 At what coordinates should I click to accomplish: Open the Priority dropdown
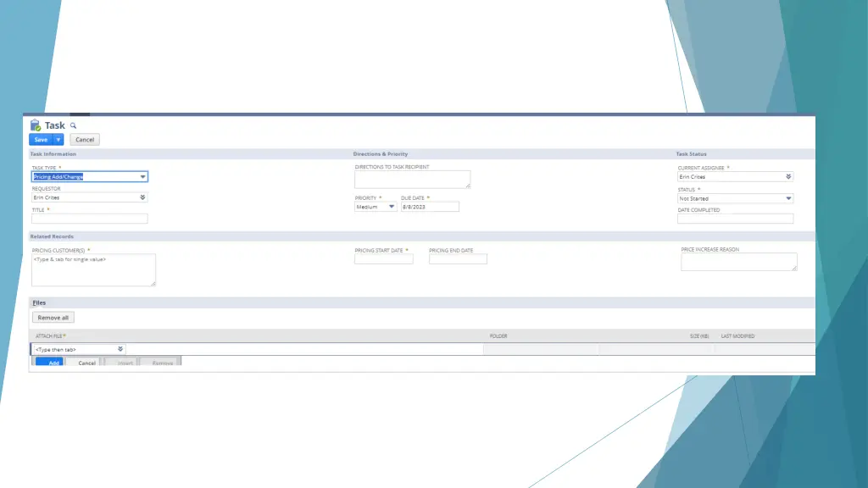point(391,207)
